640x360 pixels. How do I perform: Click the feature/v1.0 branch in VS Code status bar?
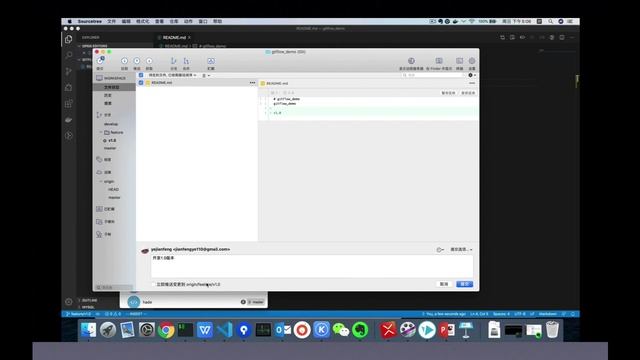(78, 314)
